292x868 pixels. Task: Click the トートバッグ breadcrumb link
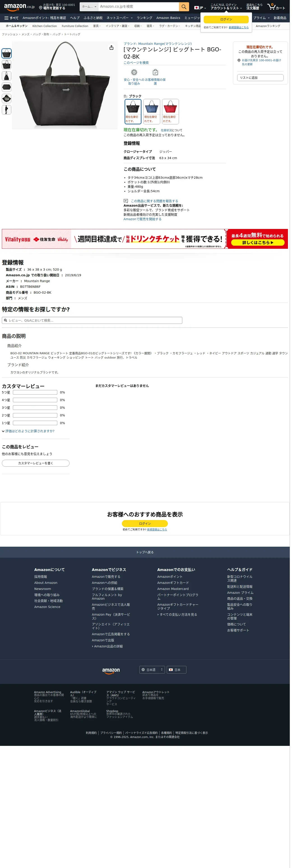pyautogui.click(x=73, y=34)
